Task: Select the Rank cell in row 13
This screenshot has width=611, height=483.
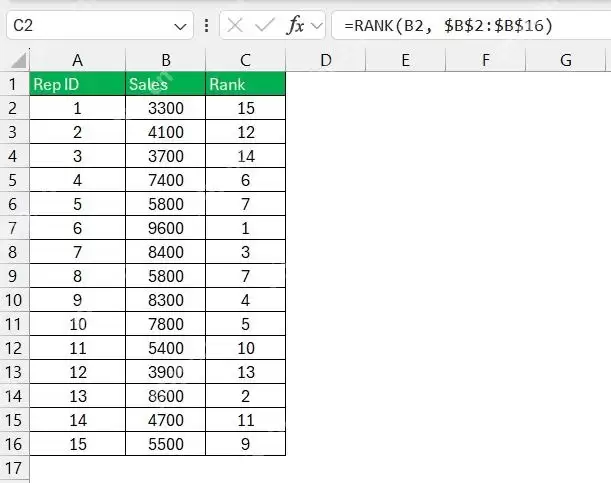Action: [245, 372]
